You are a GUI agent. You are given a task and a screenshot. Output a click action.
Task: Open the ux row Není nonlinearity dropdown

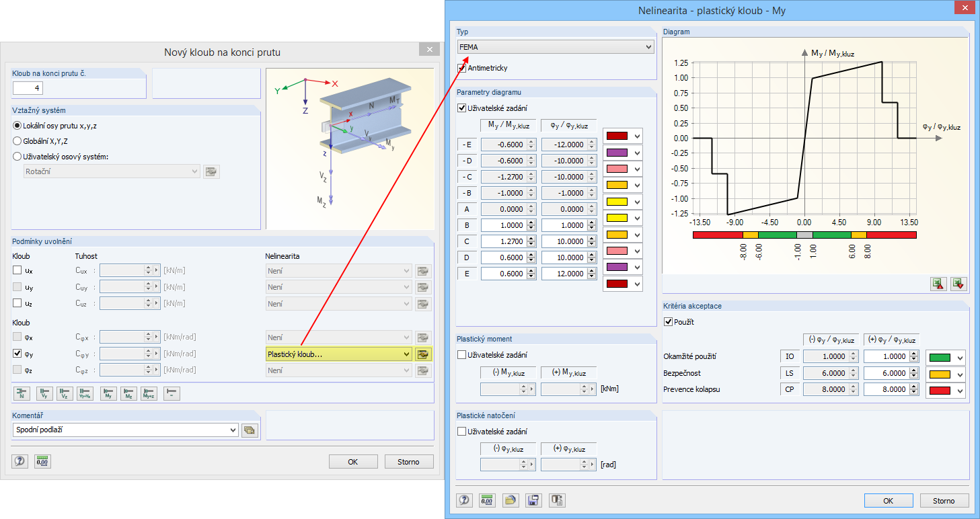coord(339,271)
